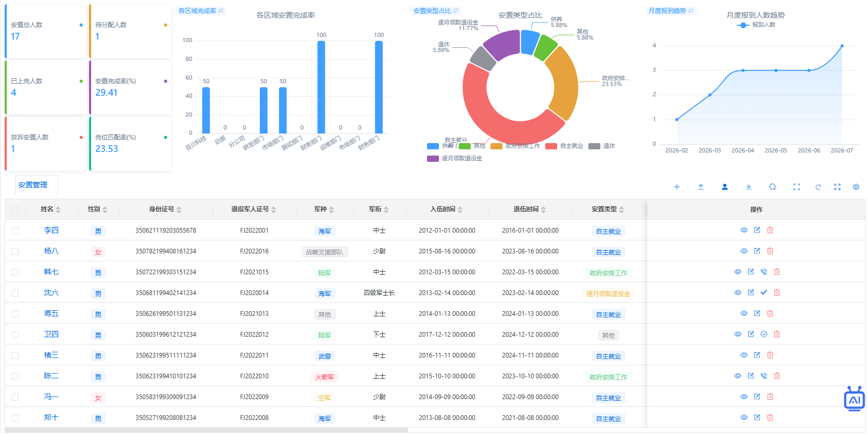Tick the checkbox for the 卫四 row
868x434 pixels.
tap(15, 335)
